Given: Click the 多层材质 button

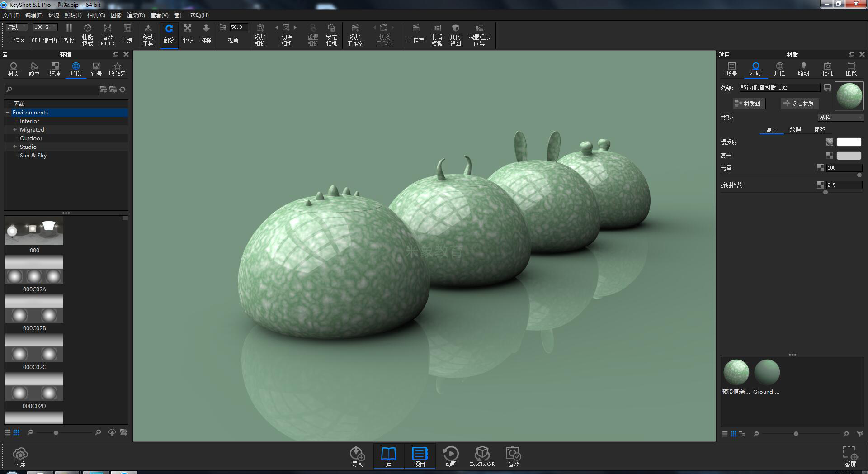Looking at the screenshot, I should click(x=799, y=103).
